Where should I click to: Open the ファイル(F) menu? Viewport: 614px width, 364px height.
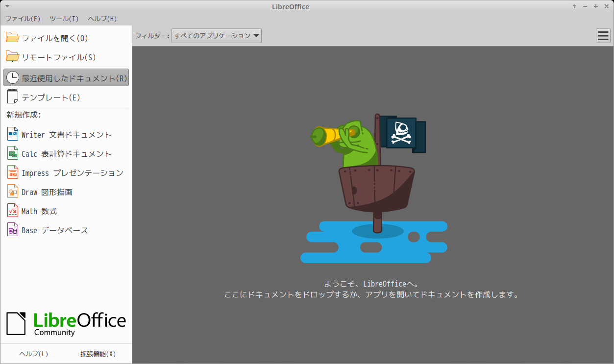(23, 19)
